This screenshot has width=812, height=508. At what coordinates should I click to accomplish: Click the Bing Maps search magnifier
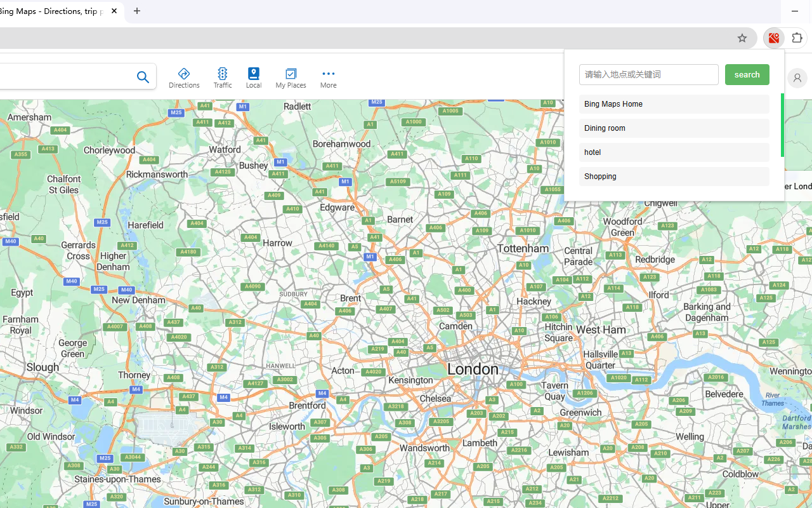(x=143, y=77)
